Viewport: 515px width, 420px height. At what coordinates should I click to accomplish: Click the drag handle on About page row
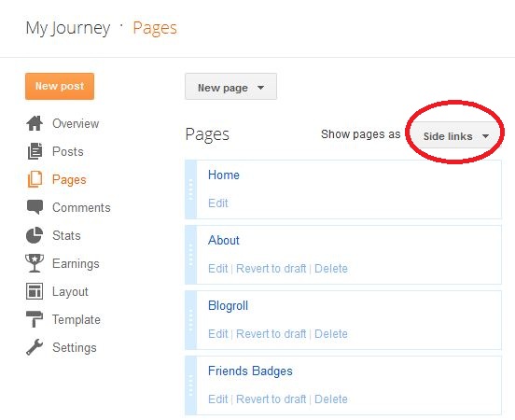[x=191, y=255]
